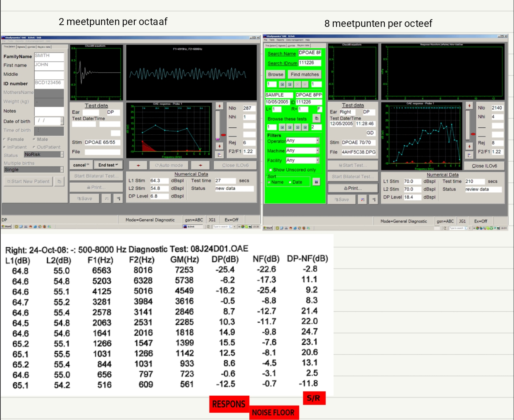This screenshot has width=514, height=420.
Task: Click Print button in right window
Action: click(353, 188)
